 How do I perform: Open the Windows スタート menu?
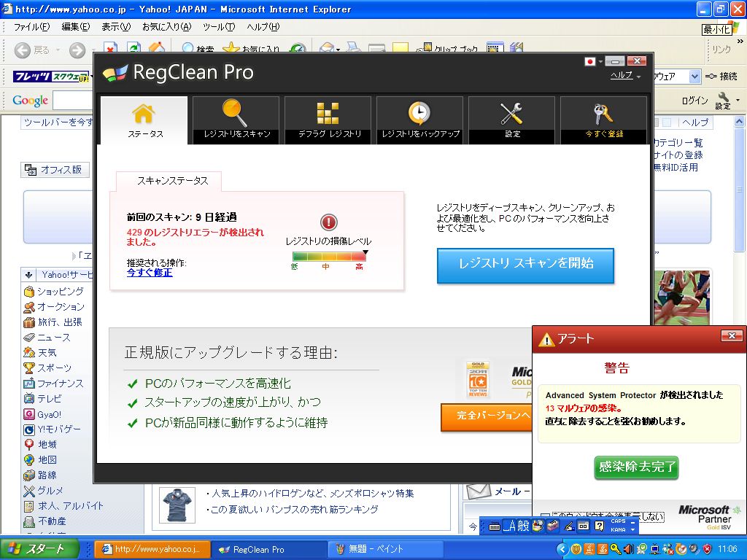click(39, 549)
